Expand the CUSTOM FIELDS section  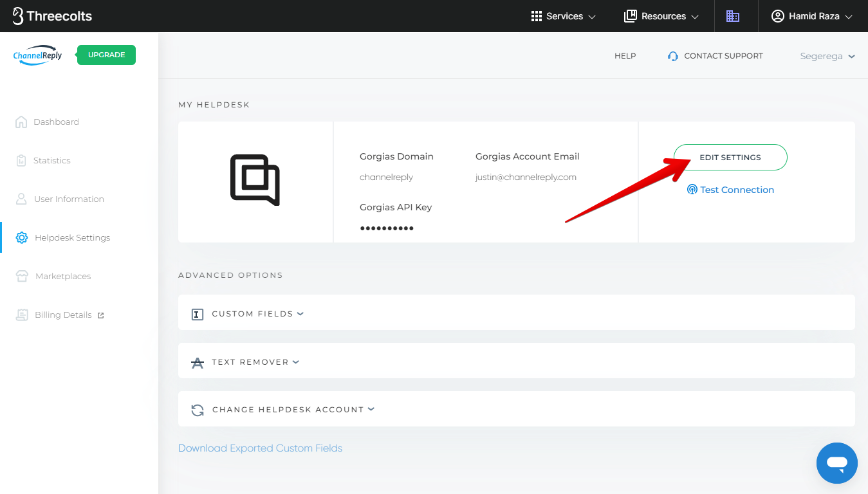tap(517, 313)
